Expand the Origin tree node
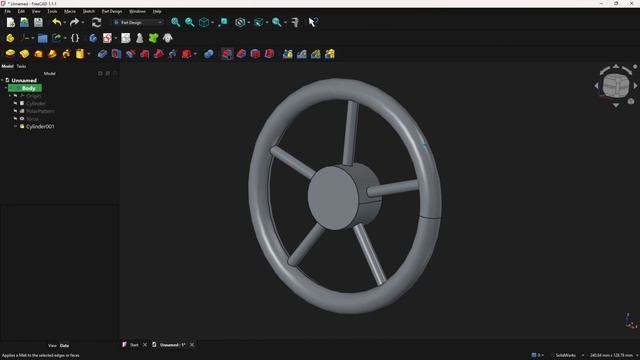This screenshot has height=360, width=640. pos(10,96)
